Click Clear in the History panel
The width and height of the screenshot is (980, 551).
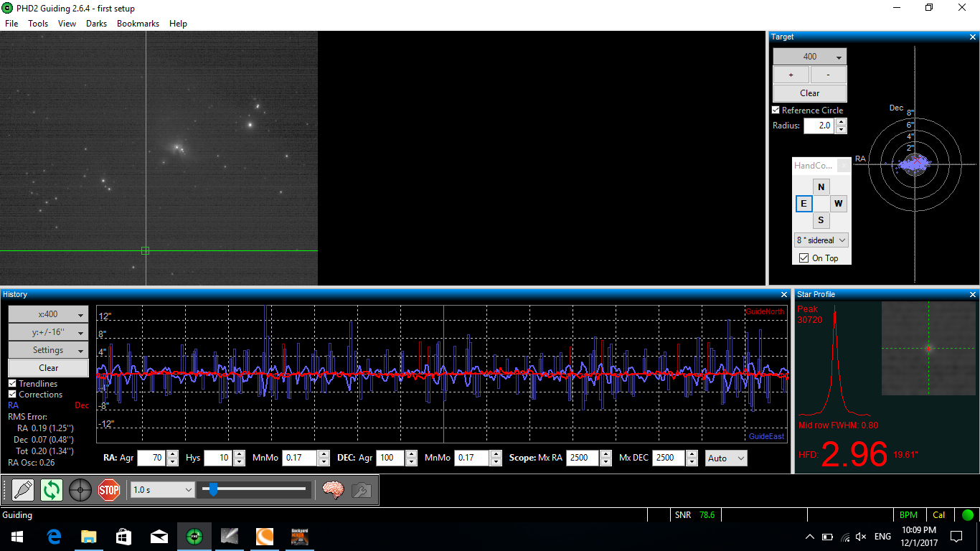[48, 368]
